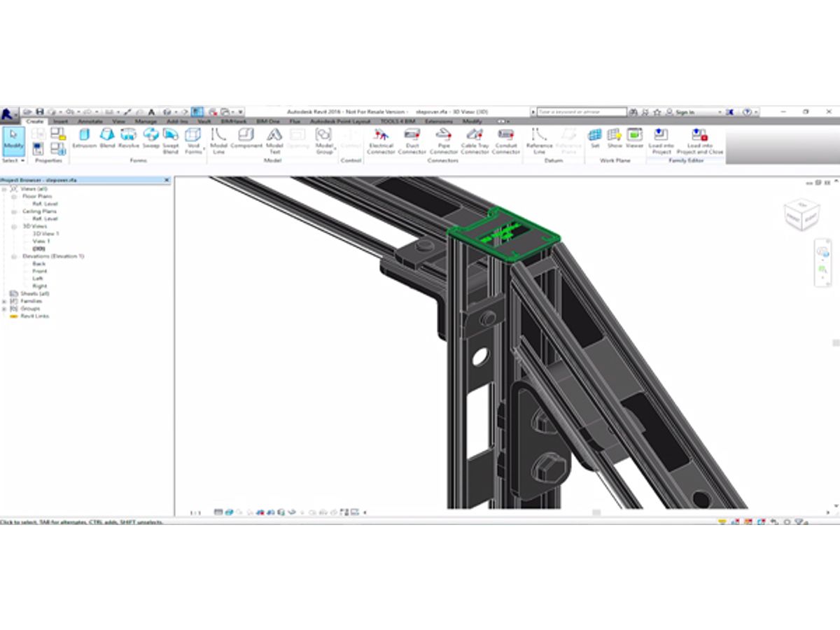This screenshot has height=630, width=840.
Task: Expand the Families tree node
Action: pyautogui.click(x=5, y=301)
